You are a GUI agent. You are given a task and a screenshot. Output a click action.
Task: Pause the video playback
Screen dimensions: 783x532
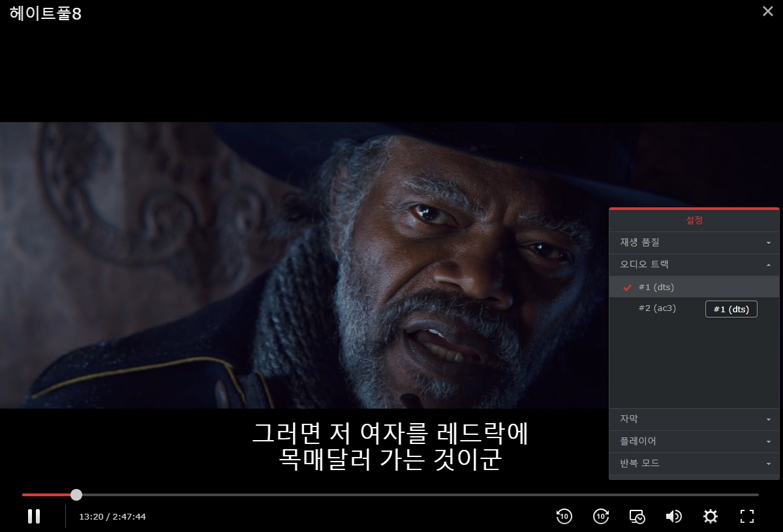(34, 516)
